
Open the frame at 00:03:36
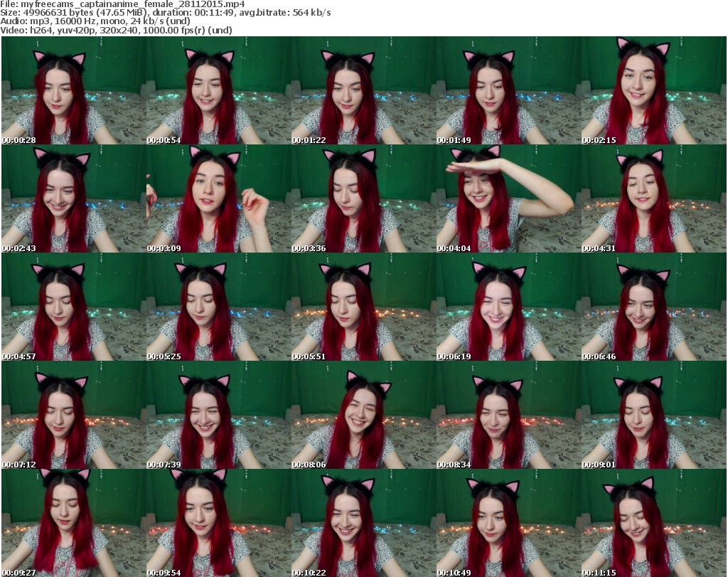363,198
